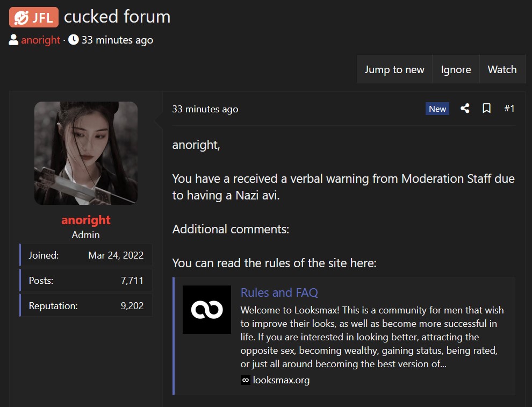Click anoright's username under the avatar
The width and height of the screenshot is (532, 407).
pos(86,220)
